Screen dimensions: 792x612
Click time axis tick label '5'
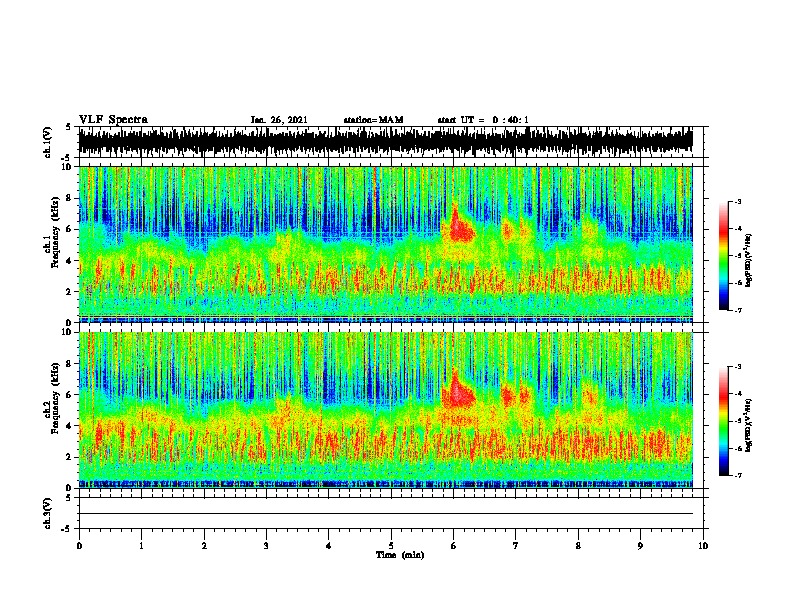click(x=391, y=546)
